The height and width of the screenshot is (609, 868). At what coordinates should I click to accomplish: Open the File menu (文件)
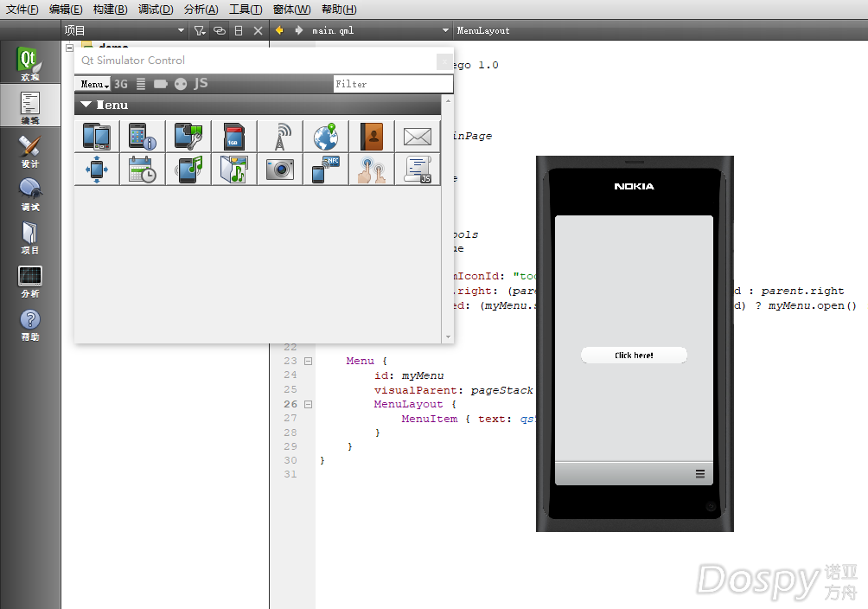click(x=22, y=10)
